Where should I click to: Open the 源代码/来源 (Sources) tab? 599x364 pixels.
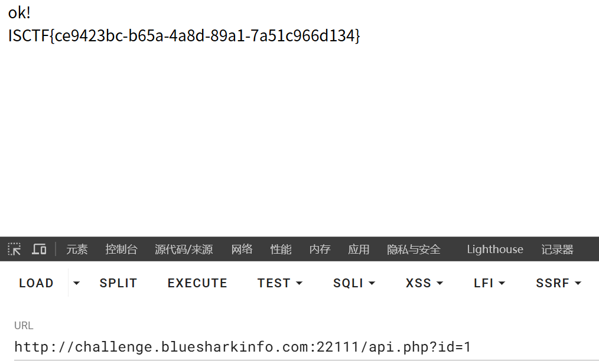[184, 250]
